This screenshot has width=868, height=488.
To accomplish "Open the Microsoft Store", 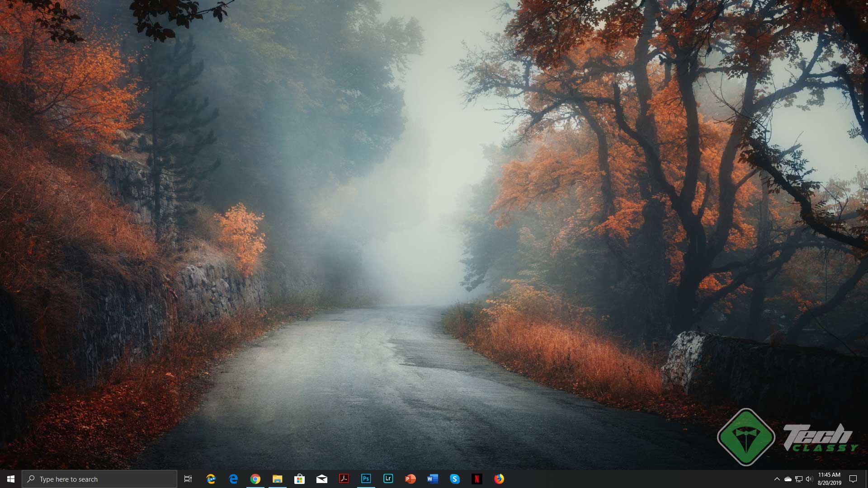I will [299, 479].
